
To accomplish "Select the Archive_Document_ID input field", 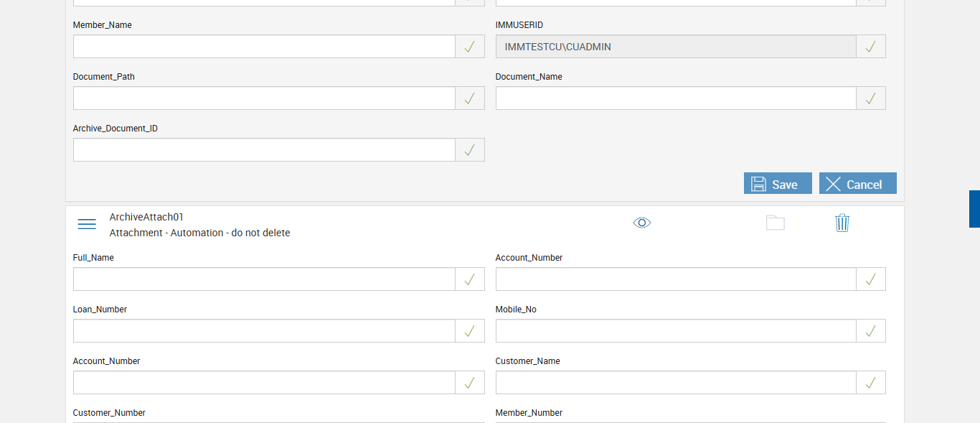I will coord(264,150).
